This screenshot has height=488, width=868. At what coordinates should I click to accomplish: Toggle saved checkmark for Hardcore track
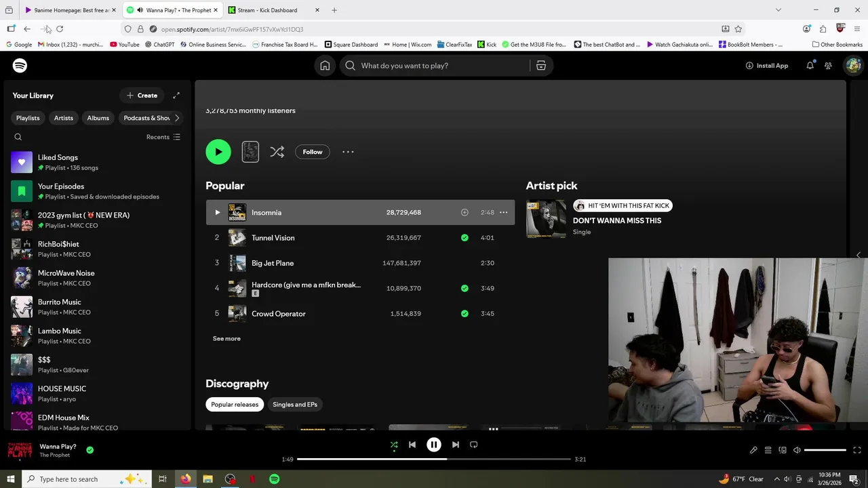[465, 288]
